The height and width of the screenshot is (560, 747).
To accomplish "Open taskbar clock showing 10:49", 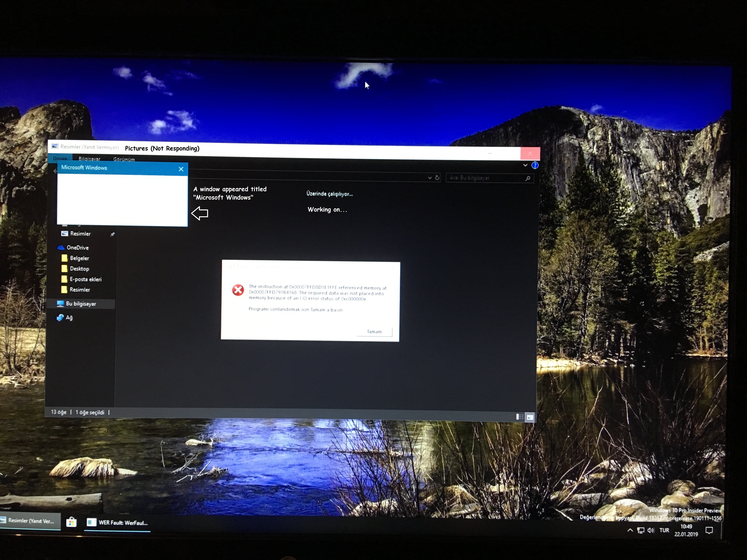I will click(686, 530).
